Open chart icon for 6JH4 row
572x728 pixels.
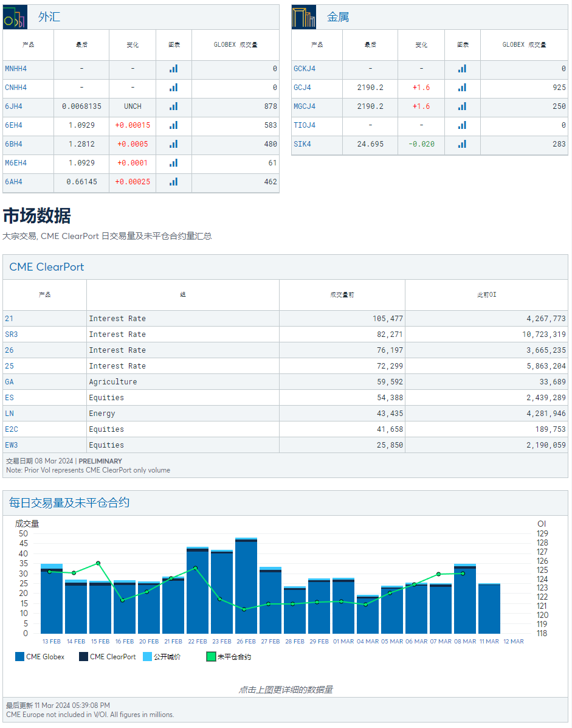pos(173,106)
